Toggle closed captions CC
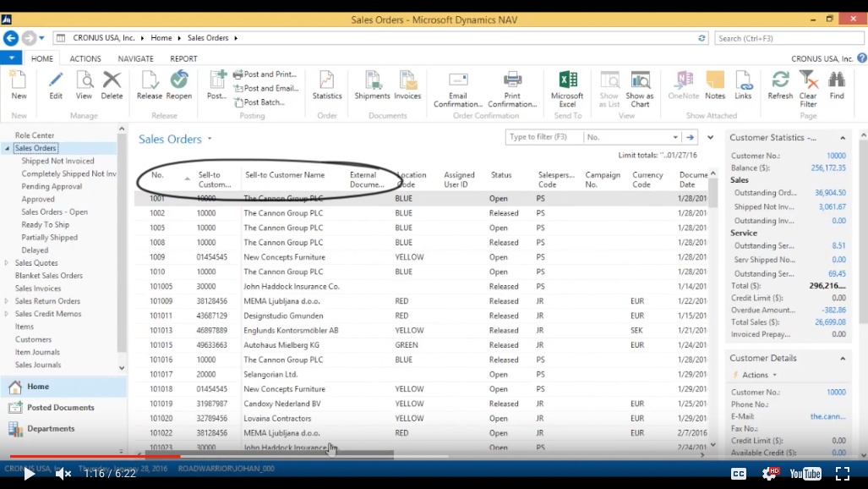Viewport: 868px width, 489px height. 739,474
